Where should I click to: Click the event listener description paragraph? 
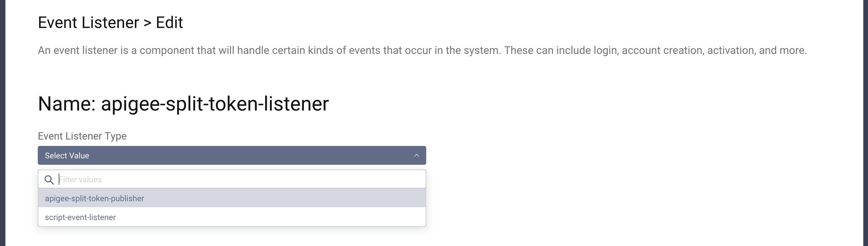click(422, 51)
